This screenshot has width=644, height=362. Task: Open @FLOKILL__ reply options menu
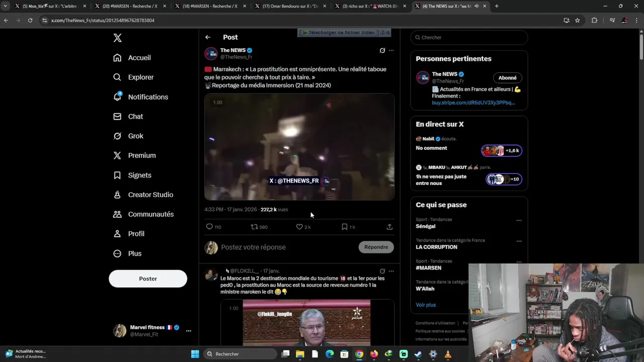click(x=391, y=271)
